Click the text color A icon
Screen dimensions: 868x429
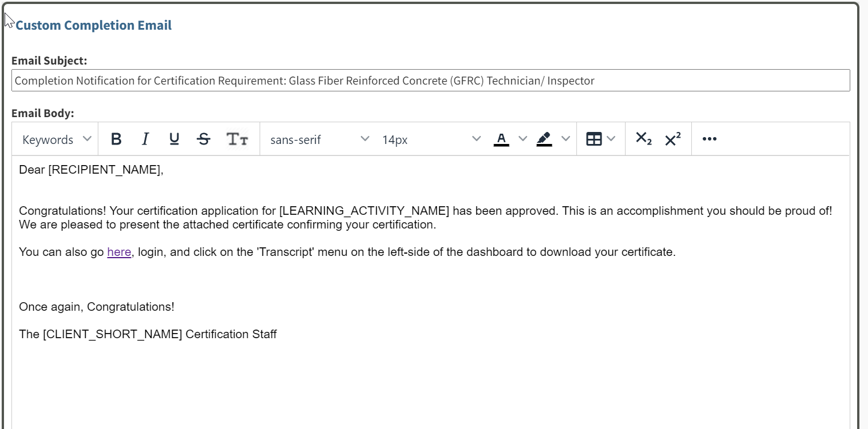pyautogui.click(x=500, y=137)
